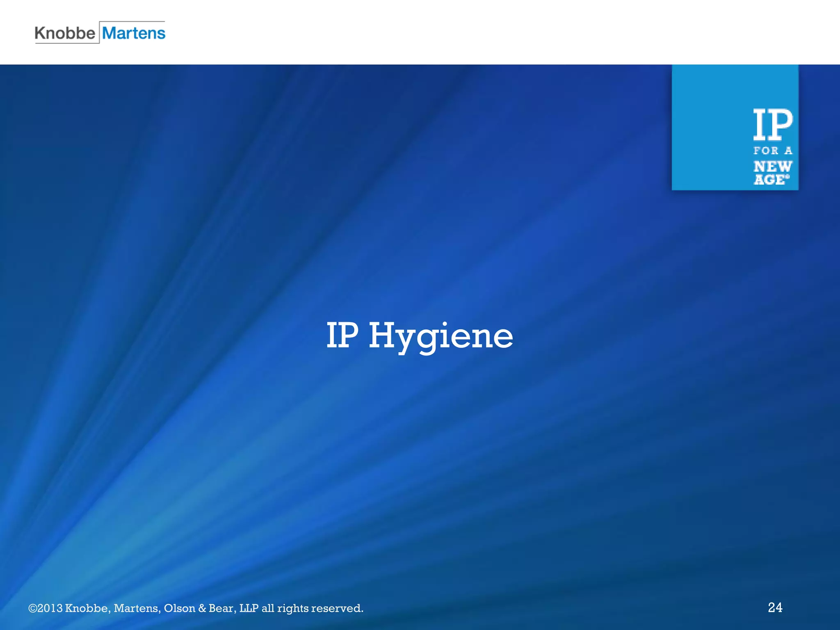Click the FOR A text in the badge
This screenshot has height=630, width=840.
[x=773, y=151]
